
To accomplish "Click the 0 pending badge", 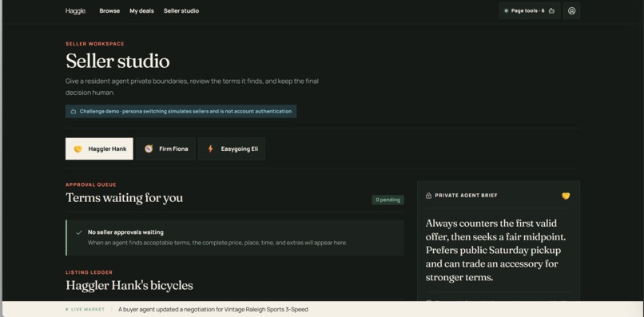I will pos(388,200).
